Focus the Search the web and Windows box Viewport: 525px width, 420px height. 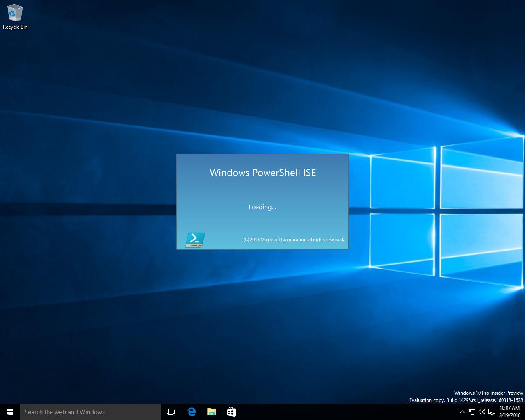coord(90,412)
